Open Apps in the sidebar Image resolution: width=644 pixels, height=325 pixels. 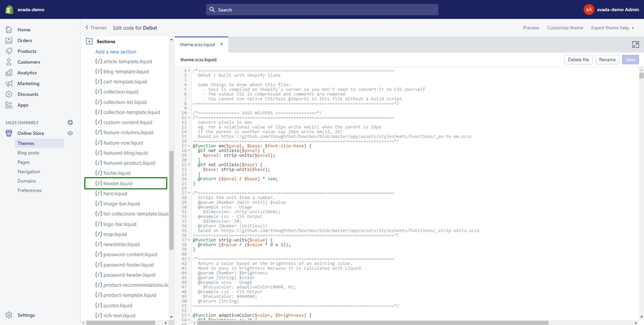pos(23,105)
